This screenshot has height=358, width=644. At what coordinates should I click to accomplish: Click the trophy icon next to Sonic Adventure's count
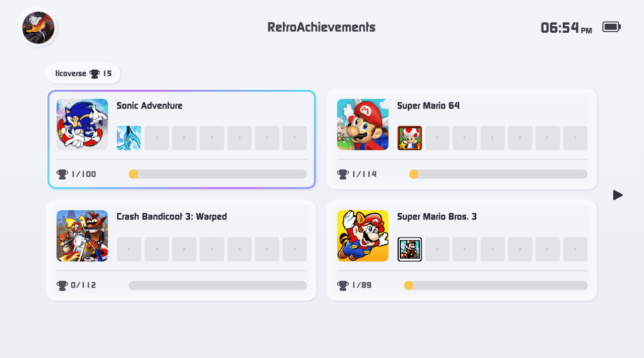tap(62, 173)
